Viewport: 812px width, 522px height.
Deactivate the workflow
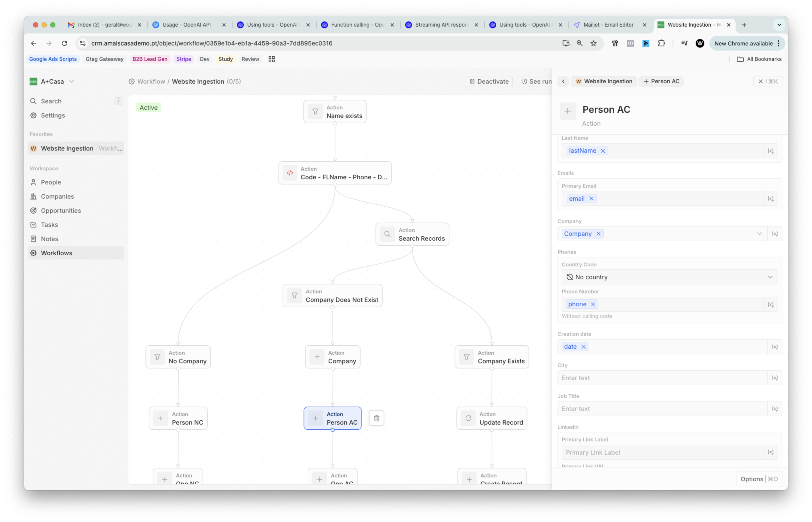tap(489, 81)
